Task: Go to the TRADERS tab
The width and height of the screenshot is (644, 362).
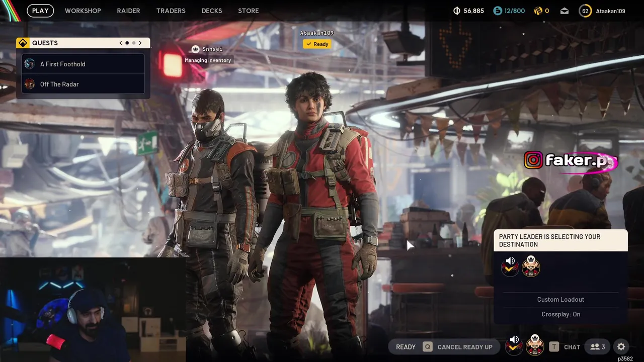Action: (171, 11)
